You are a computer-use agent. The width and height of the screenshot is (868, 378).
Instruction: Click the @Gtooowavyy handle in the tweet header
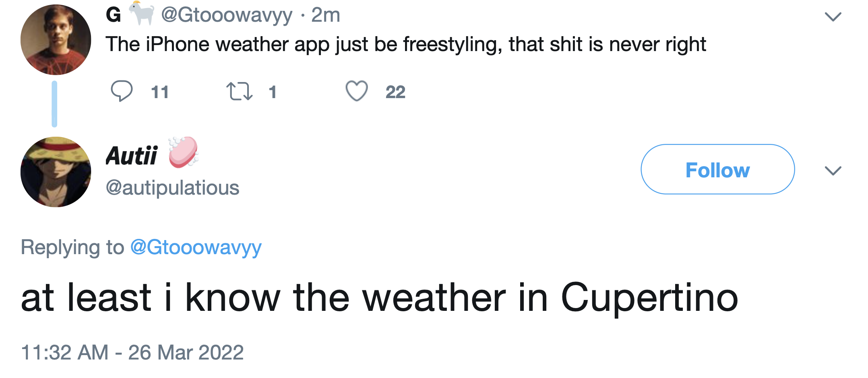point(227,15)
